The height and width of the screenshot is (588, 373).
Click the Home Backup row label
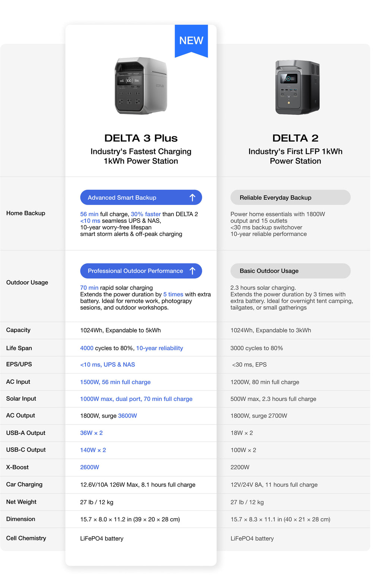tap(26, 213)
